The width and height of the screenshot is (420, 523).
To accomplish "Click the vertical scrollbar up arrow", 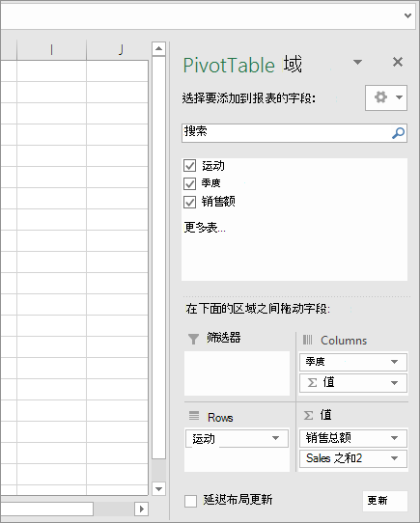I will pyautogui.click(x=158, y=48).
